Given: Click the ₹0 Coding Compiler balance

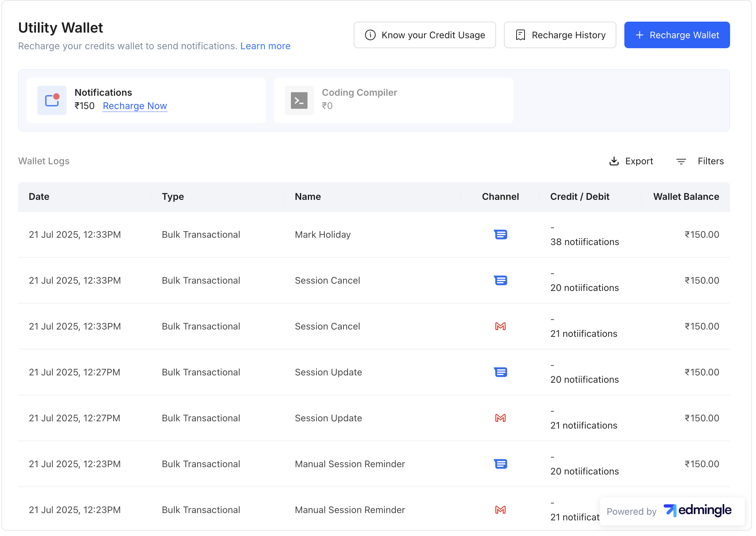Looking at the screenshot, I should (327, 106).
